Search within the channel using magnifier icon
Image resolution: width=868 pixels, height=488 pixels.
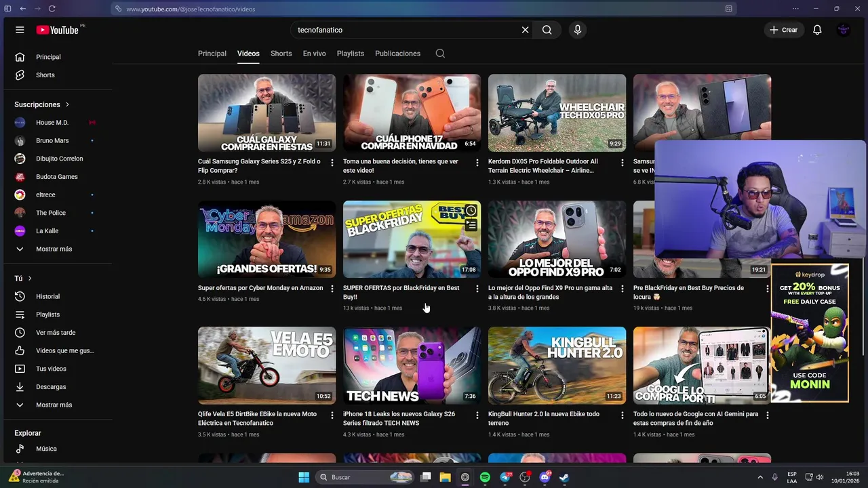(440, 54)
